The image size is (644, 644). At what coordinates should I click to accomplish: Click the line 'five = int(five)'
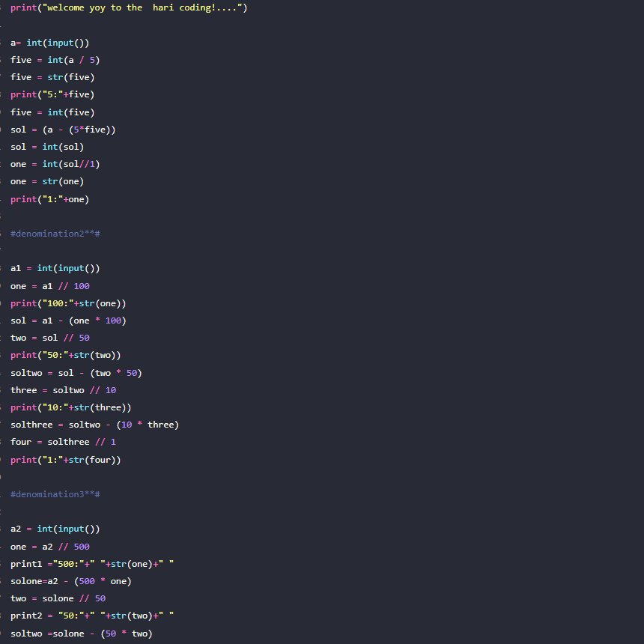[52, 112]
